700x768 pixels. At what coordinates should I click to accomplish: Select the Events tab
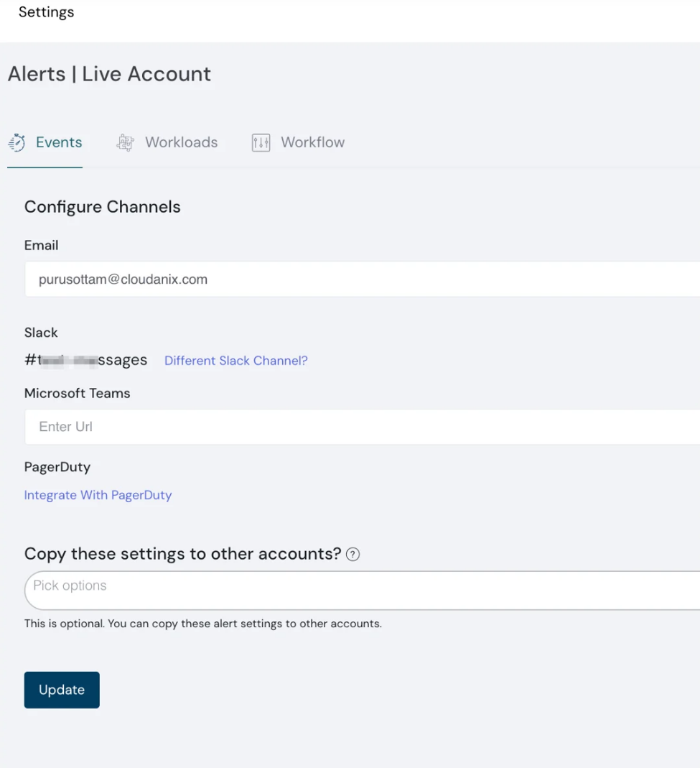(59, 142)
